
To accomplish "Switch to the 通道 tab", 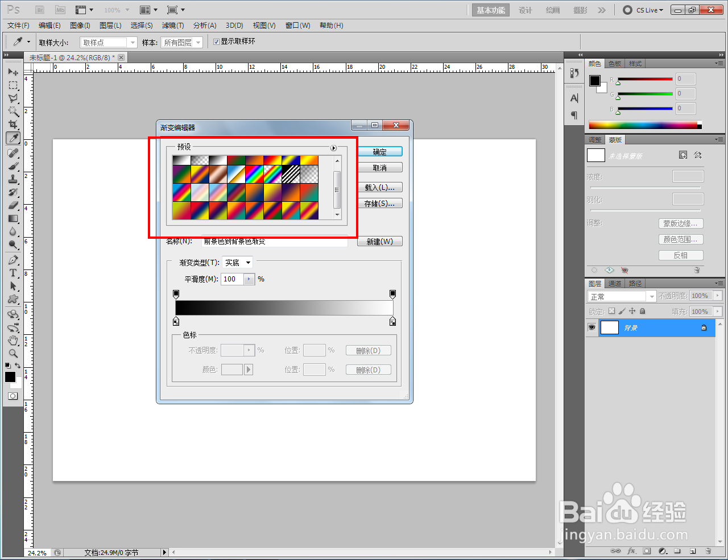I will (x=615, y=283).
